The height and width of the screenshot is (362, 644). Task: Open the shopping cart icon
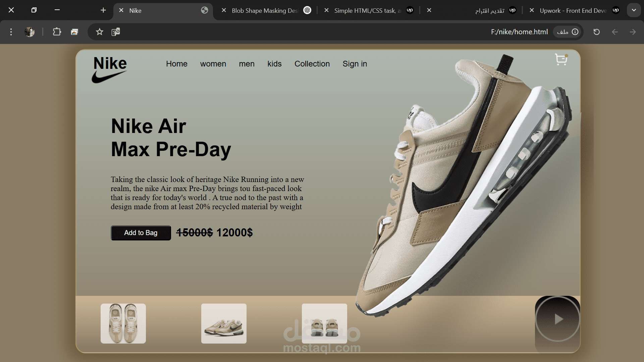tap(561, 59)
